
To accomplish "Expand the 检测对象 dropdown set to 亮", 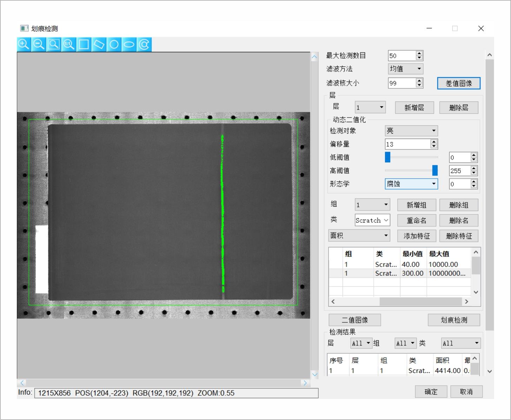I will coord(411,131).
